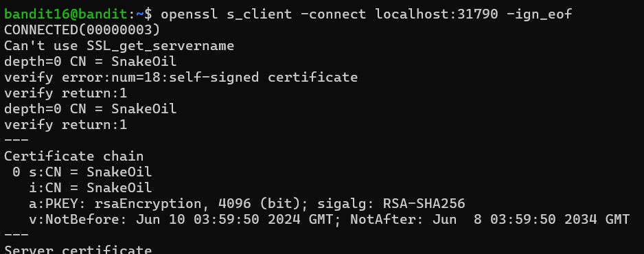Click the second "depth=0 CN = SnakeOil" line
The width and height of the screenshot is (644, 254).
coord(91,108)
